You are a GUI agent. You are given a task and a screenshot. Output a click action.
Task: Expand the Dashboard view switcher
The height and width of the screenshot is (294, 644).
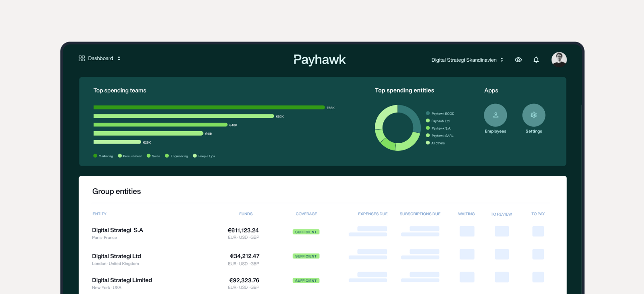(x=119, y=58)
